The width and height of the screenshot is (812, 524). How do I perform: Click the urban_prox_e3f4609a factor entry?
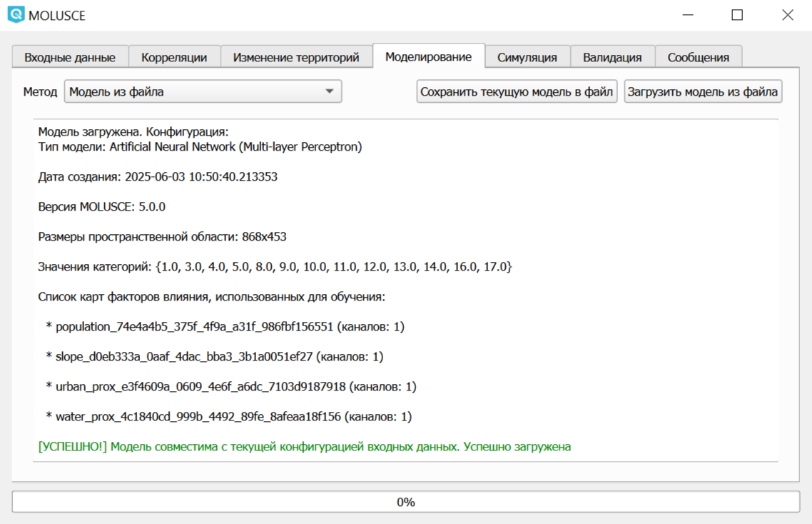(x=231, y=387)
